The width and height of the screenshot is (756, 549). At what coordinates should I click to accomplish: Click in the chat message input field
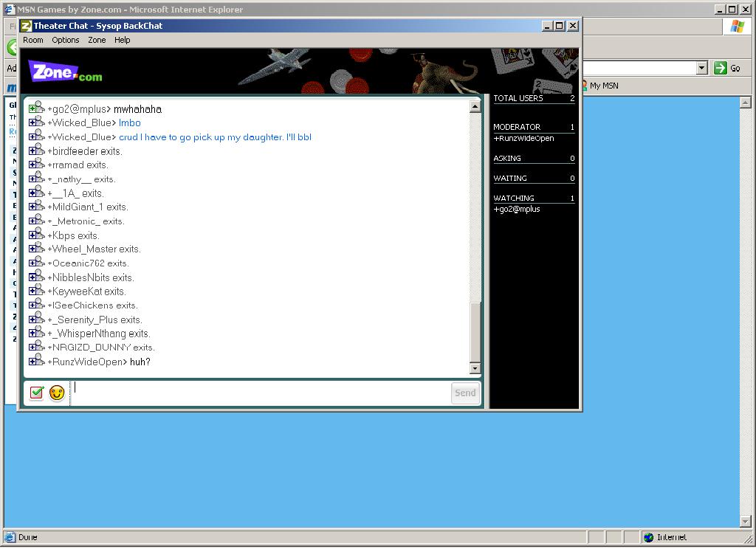[261, 393]
